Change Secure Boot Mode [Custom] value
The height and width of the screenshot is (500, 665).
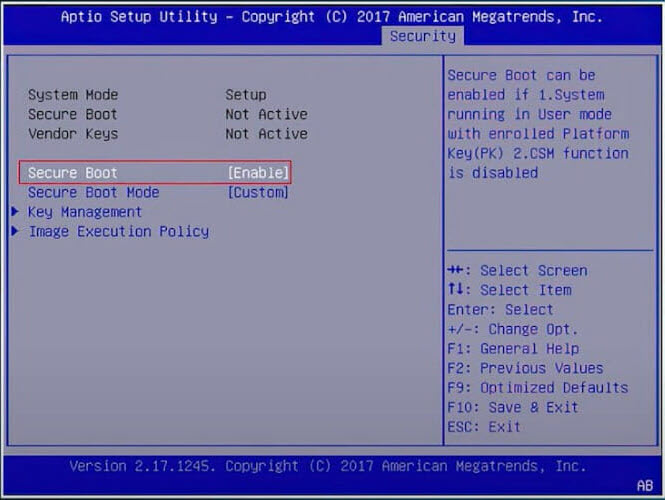tap(258, 192)
